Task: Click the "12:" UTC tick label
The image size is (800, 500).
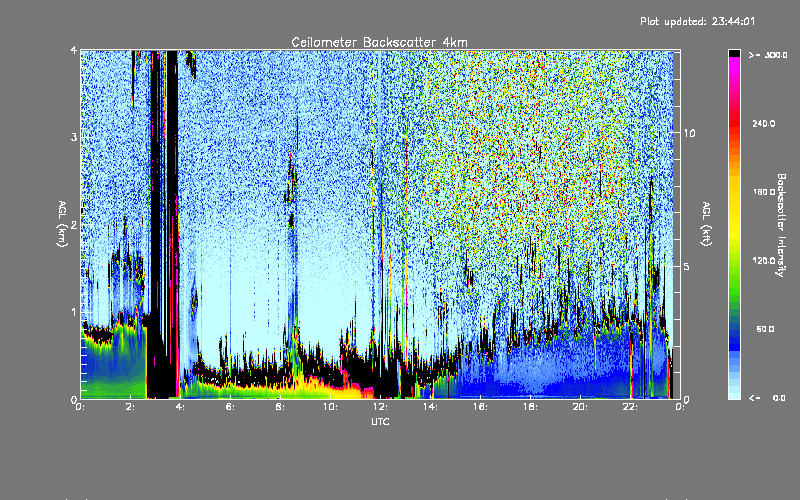Action: (380, 407)
